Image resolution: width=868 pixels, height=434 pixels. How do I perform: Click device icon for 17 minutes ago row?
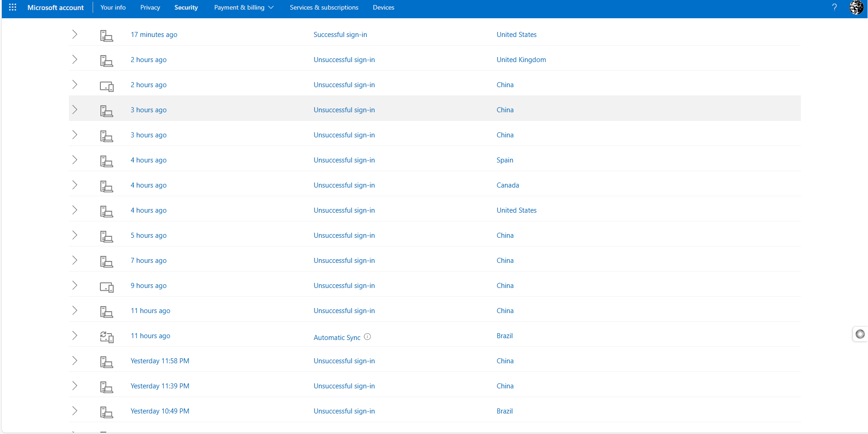coord(106,36)
